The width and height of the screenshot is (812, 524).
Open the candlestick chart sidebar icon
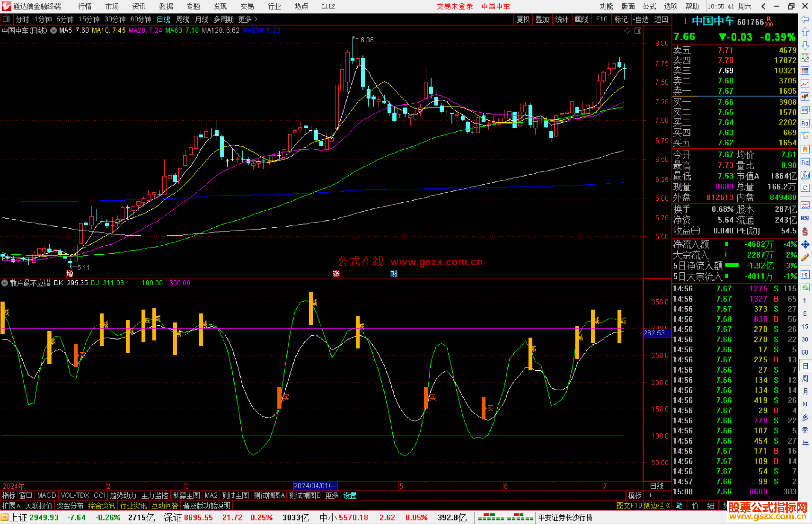(x=805, y=97)
